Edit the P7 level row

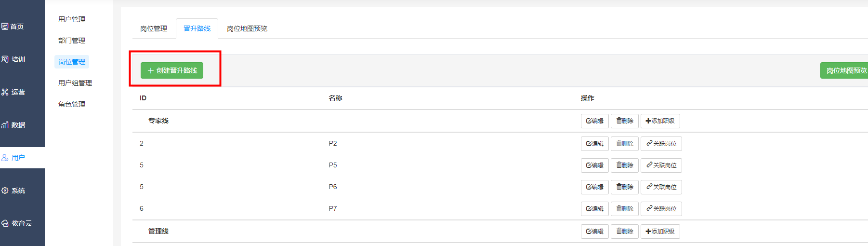tap(594, 209)
